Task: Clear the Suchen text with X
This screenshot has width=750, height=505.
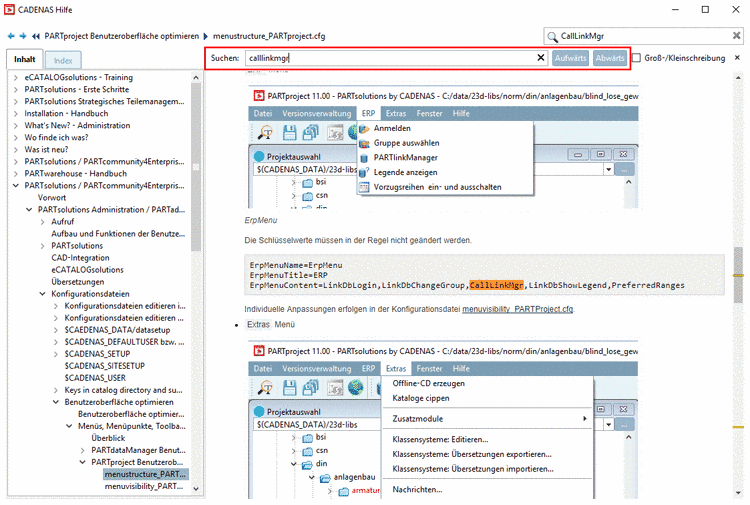Action: coord(540,58)
